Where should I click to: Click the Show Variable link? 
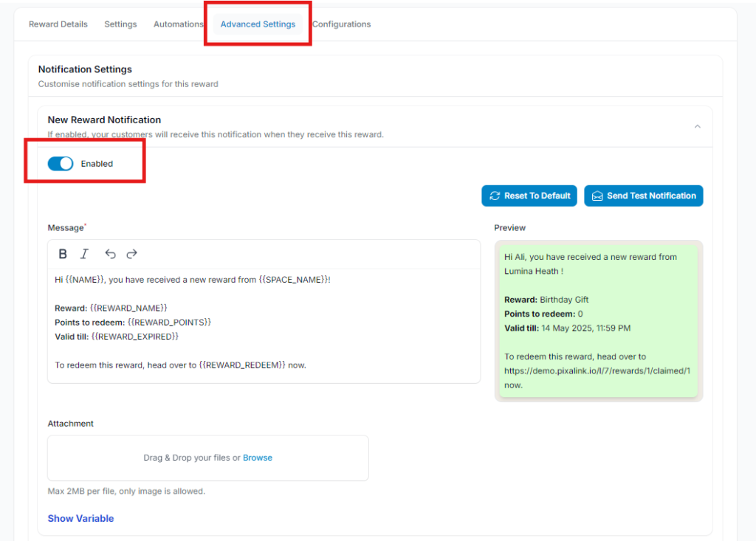pos(80,518)
